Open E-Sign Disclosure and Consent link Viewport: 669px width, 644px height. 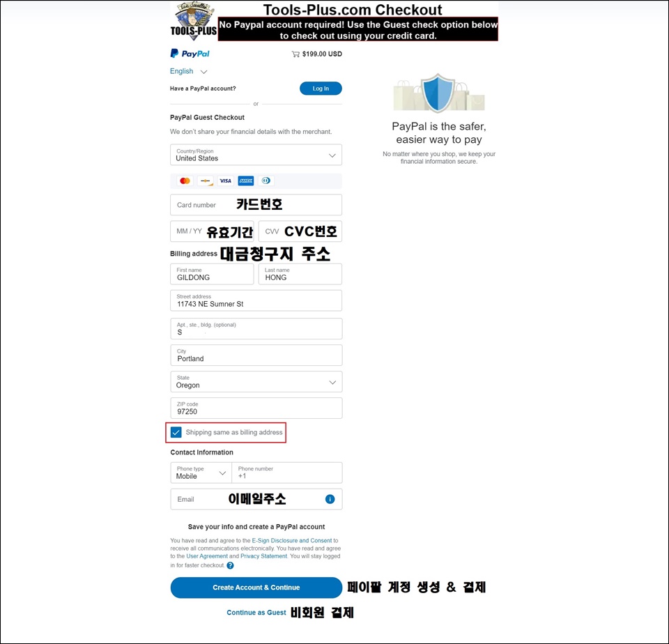292,540
